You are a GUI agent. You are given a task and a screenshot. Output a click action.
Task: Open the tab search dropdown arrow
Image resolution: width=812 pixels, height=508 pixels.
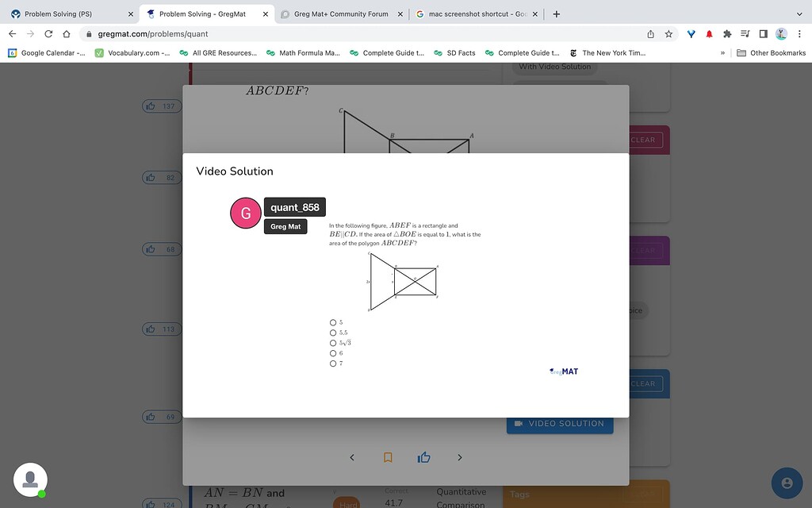799,14
